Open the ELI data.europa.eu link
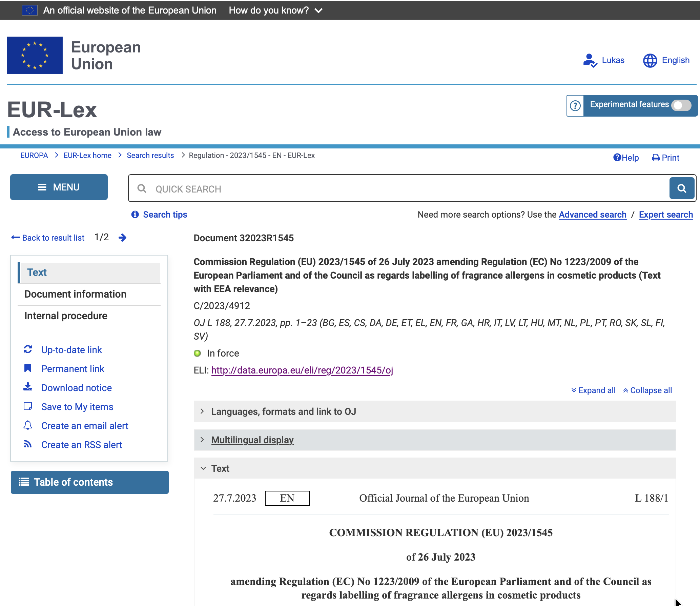Screen dimensions: 700x606 pyautogui.click(x=302, y=370)
